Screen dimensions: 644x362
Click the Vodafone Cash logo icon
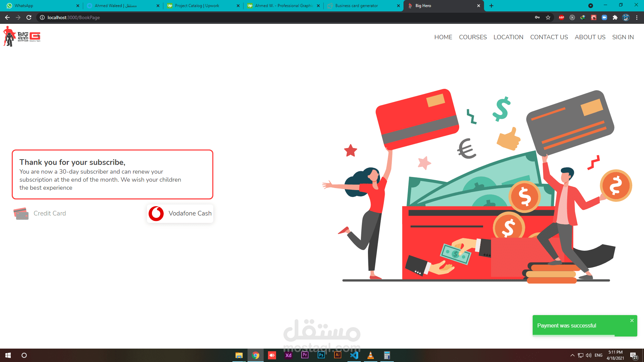(156, 214)
